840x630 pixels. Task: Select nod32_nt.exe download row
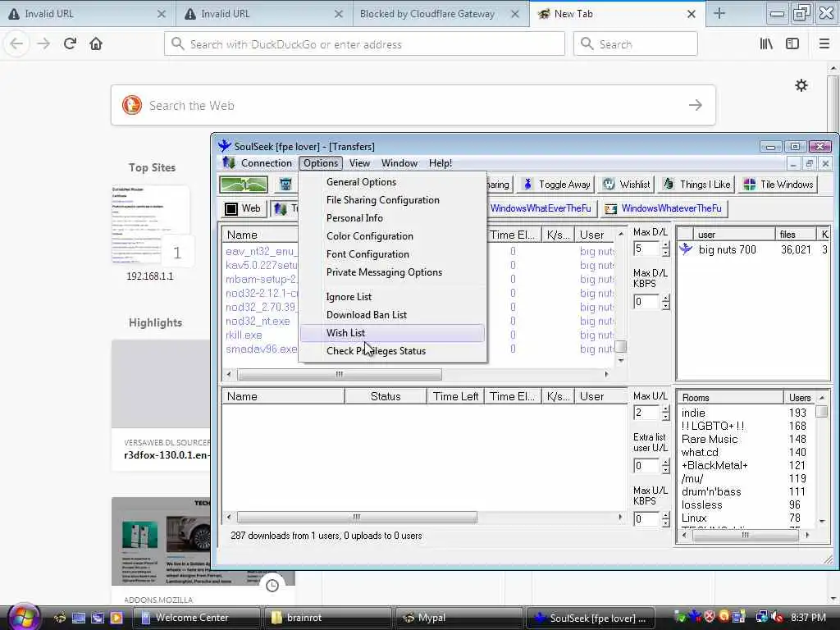click(258, 321)
